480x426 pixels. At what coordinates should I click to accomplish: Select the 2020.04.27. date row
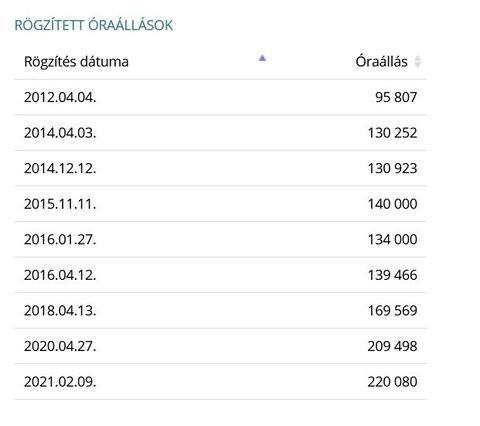click(220, 346)
